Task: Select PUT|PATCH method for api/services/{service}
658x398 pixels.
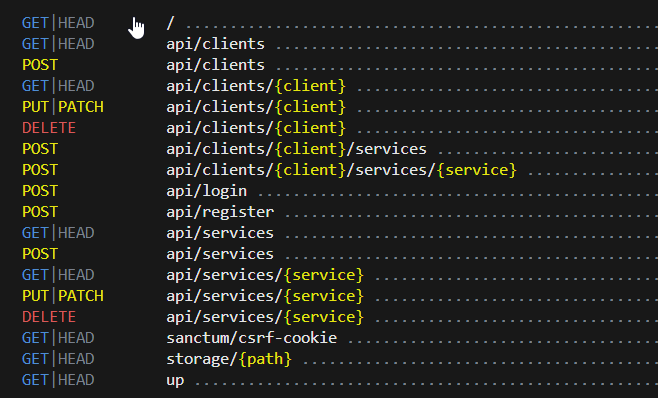Action: 63,296
